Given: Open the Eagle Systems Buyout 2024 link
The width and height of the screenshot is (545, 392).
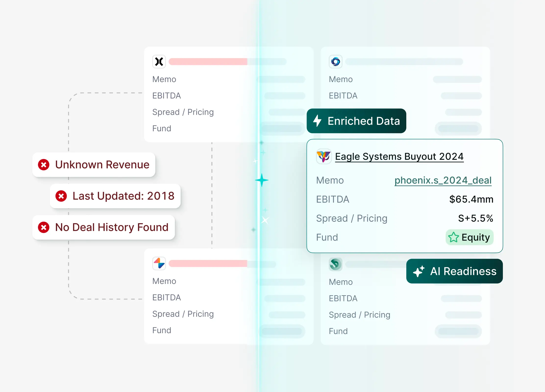Looking at the screenshot, I should pyautogui.click(x=399, y=157).
